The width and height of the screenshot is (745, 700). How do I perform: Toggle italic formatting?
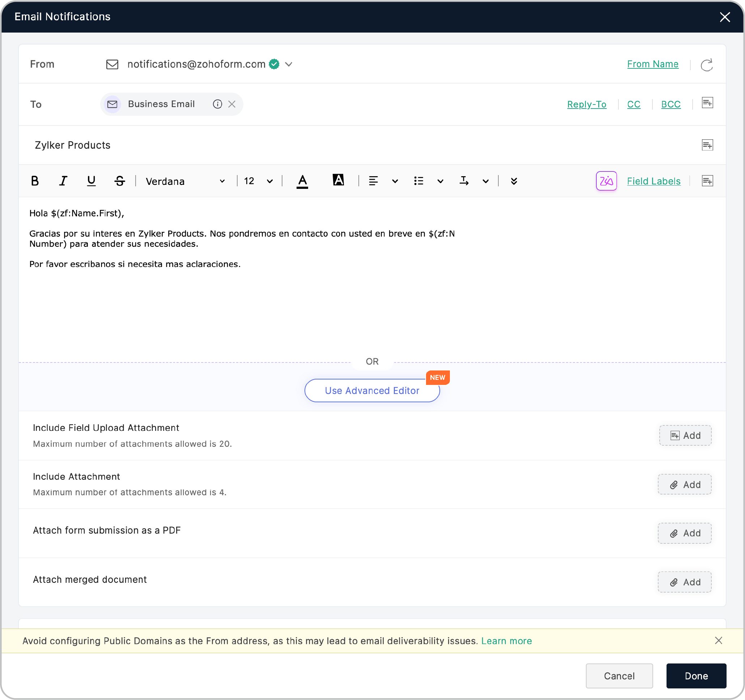(63, 181)
